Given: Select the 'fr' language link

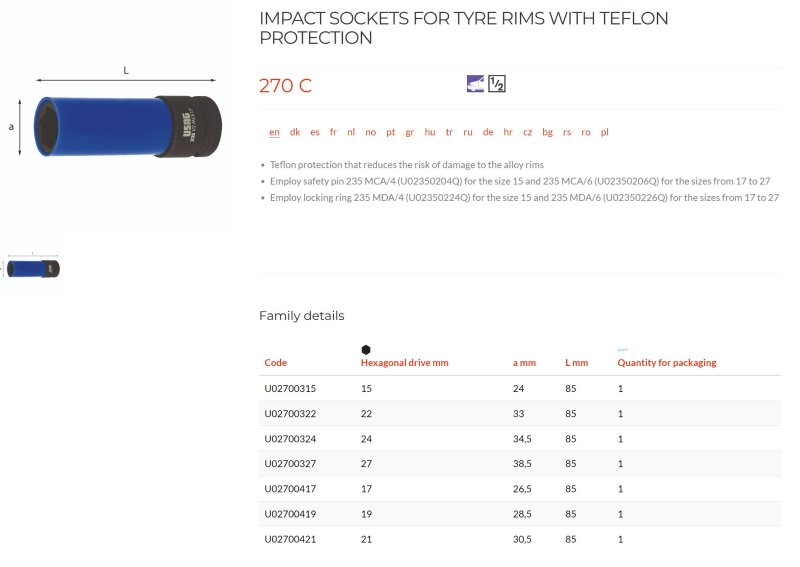Looking at the screenshot, I should point(333,132).
